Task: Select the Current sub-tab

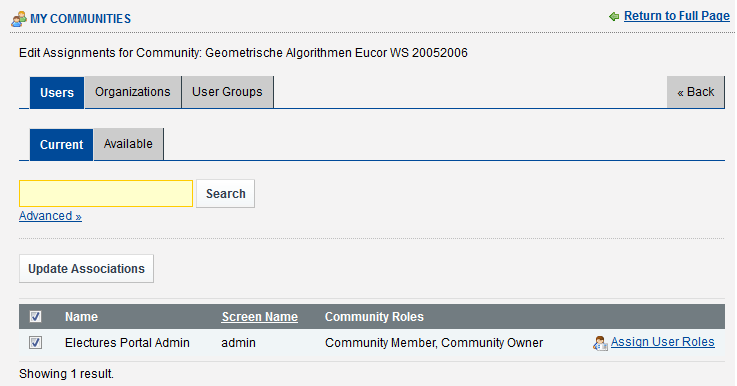Action: coord(61,144)
